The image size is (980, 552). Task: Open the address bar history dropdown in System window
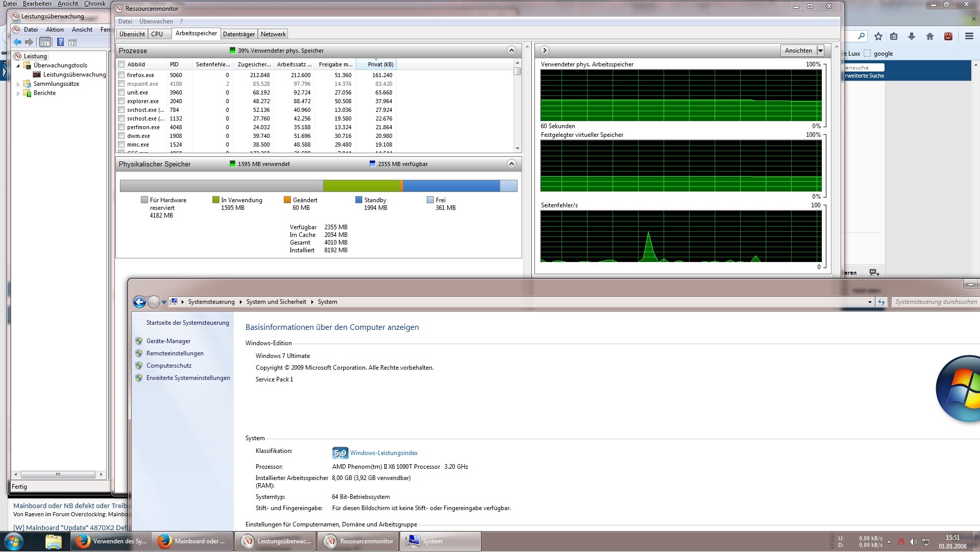(x=870, y=302)
